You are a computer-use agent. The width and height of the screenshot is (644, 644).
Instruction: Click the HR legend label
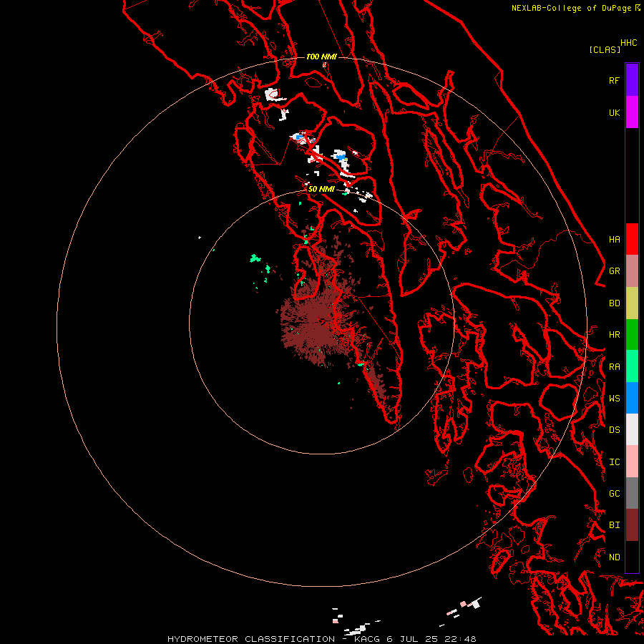(x=614, y=335)
